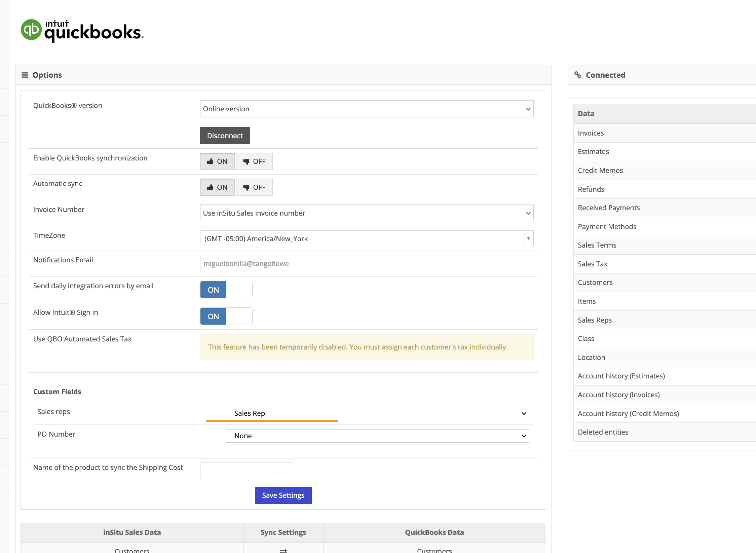Click the Shipping Cost product name field

[x=246, y=471]
